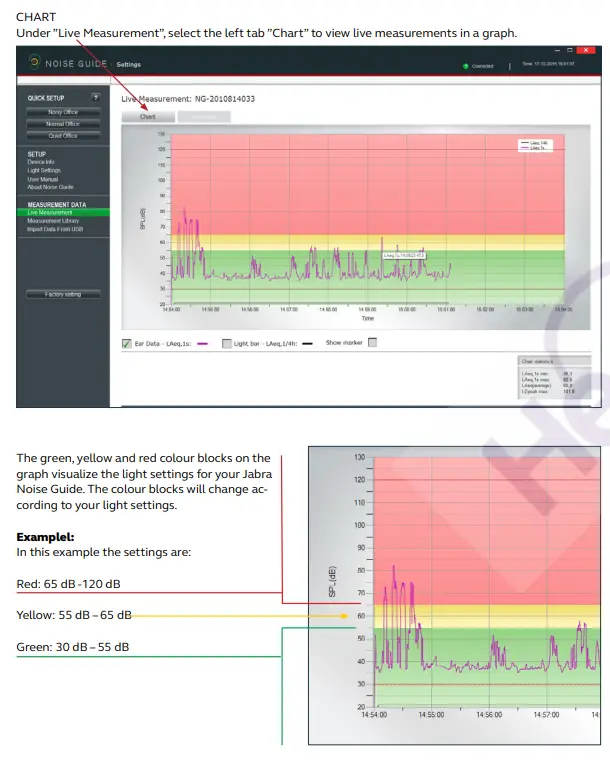The height and width of the screenshot is (763, 610).
Task: Select Import Data From USB
Action: [55, 229]
